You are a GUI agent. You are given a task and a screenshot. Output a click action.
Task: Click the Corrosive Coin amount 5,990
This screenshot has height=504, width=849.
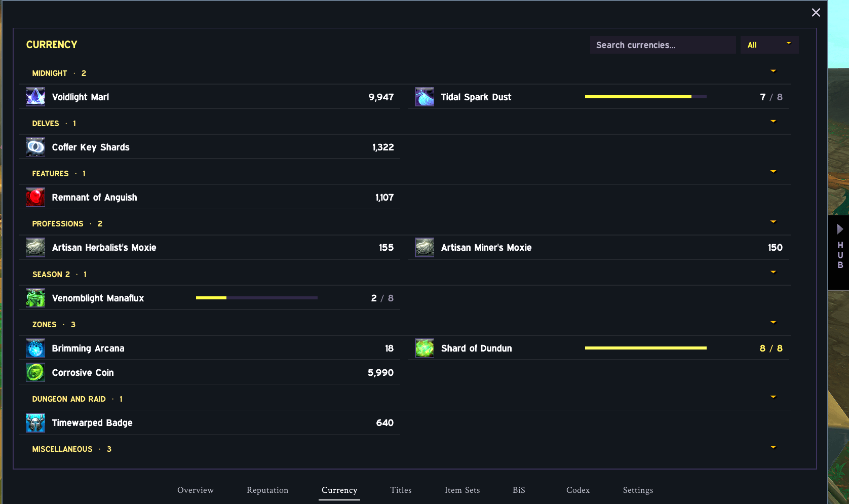click(380, 372)
